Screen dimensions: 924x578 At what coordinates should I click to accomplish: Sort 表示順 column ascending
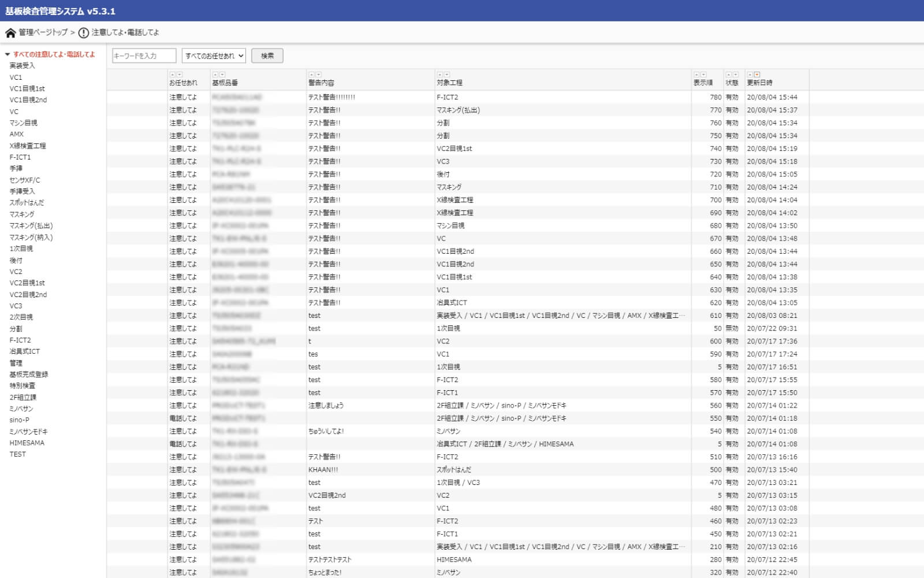[x=696, y=75]
